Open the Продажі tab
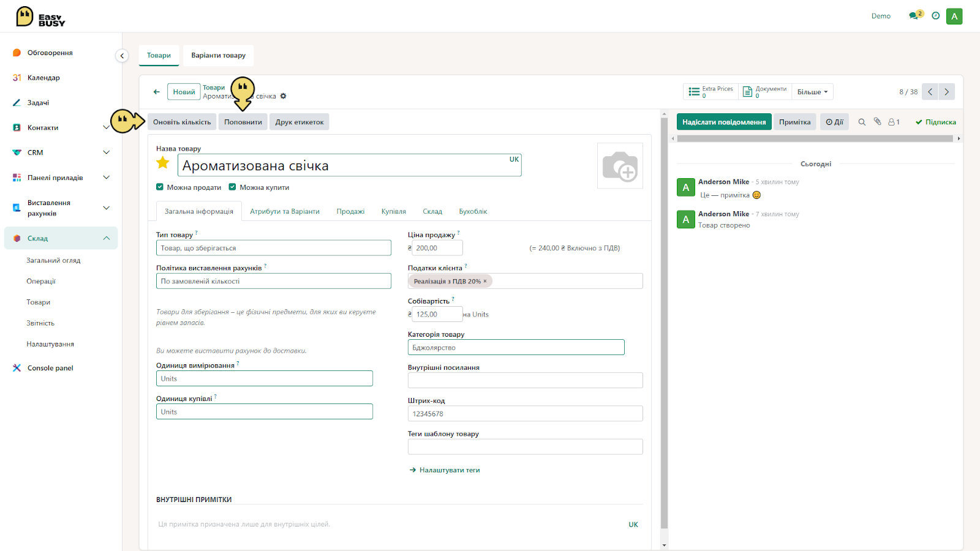Image resolution: width=980 pixels, height=551 pixels. pos(350,211)
